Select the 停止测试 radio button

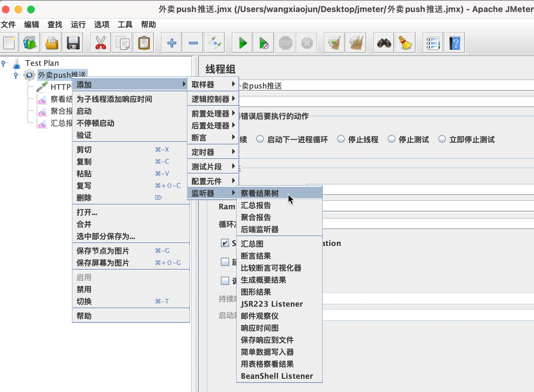391,139
